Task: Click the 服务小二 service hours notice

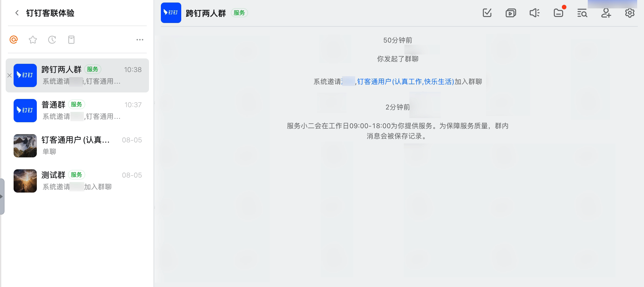Action: 398,131
